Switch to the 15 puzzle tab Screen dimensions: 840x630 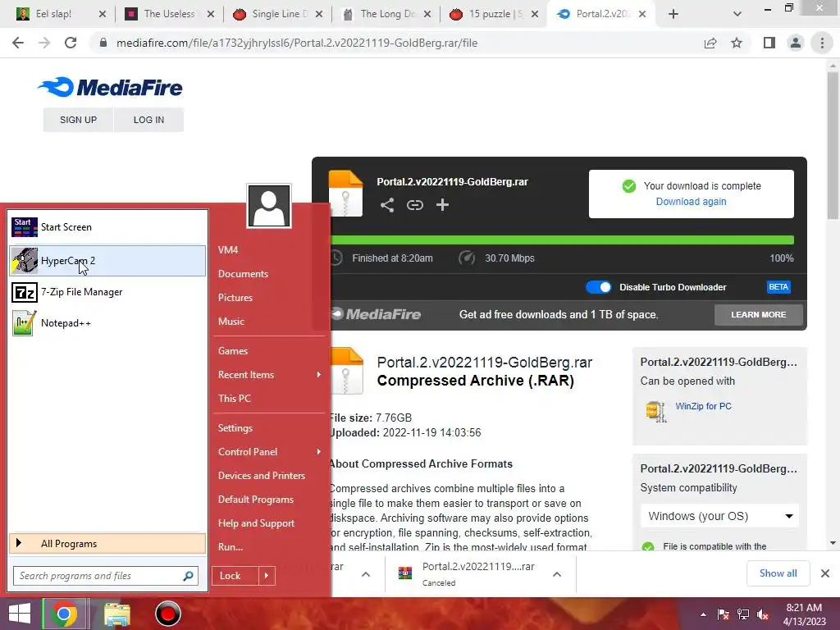coord(494,14)
